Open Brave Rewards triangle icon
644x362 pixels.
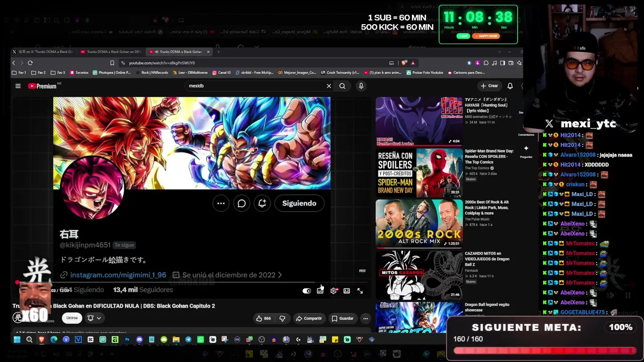413,63
